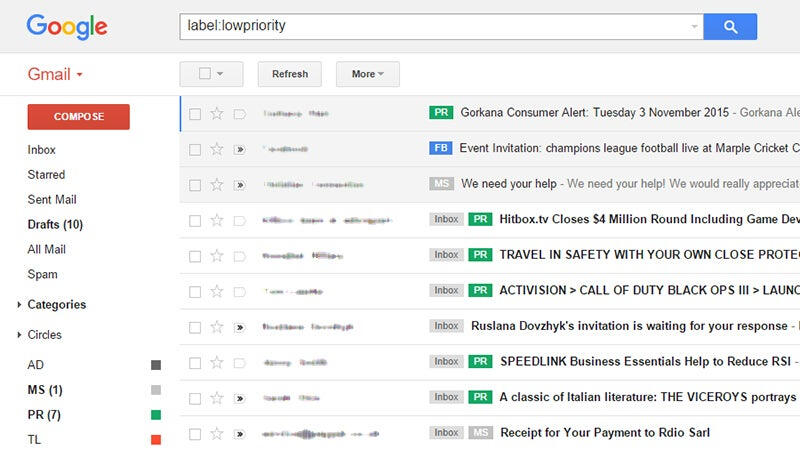Click the Refresh button
This screenshot has width=800, height=450.
tap(290, 74)
